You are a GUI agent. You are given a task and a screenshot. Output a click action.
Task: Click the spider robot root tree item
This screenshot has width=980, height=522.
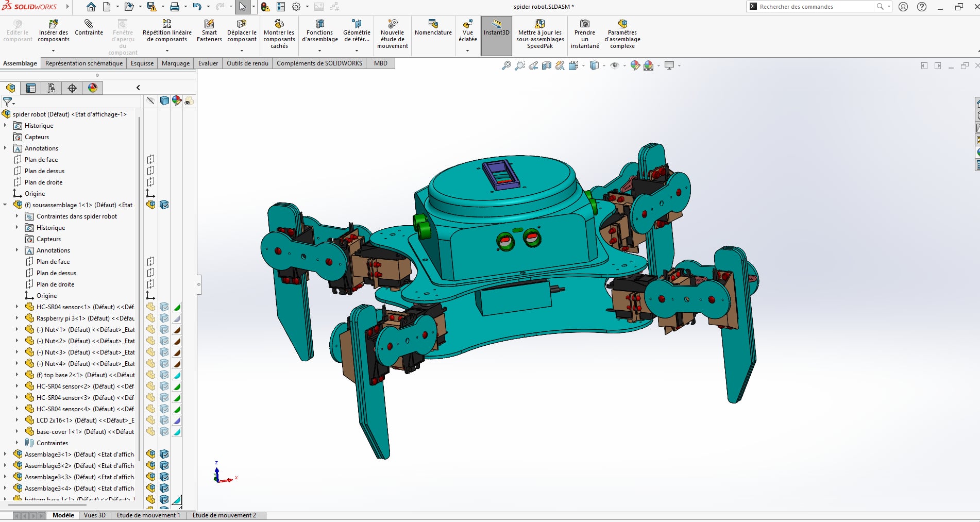pos(64,114)
